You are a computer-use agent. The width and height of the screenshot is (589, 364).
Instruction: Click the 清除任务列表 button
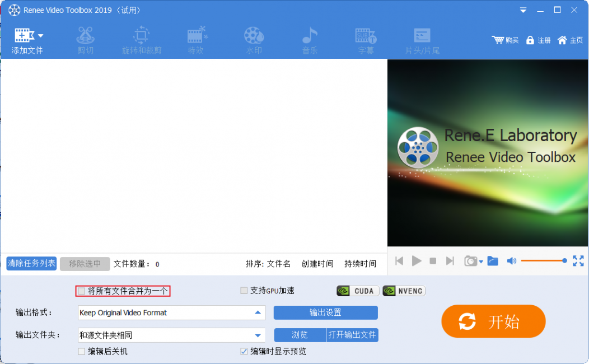(31, 263)
